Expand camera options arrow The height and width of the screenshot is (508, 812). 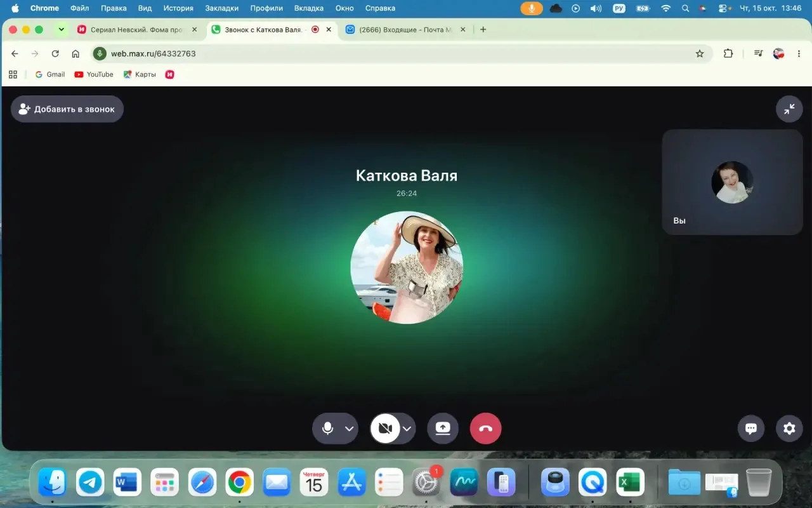[x=407, y=429]
